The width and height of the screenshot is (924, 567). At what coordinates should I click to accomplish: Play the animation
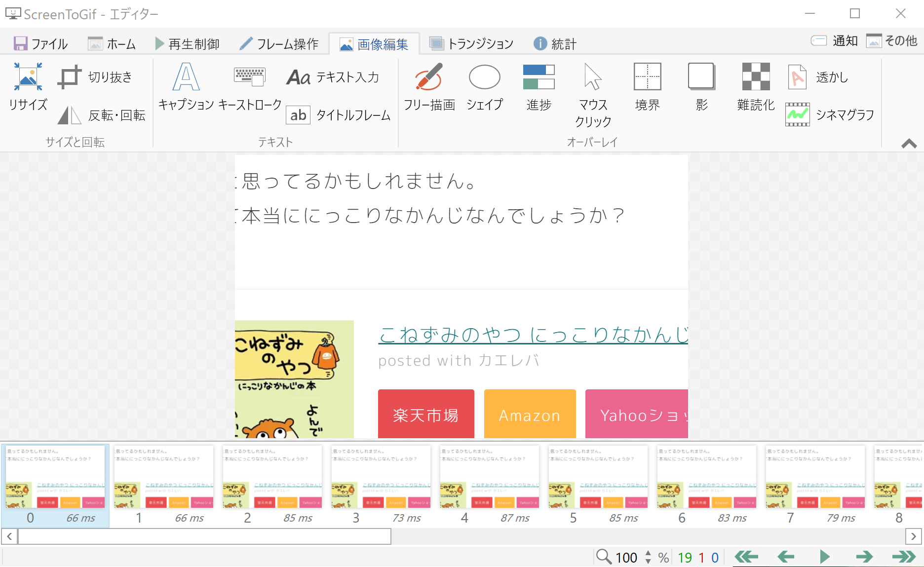point(825,557)
